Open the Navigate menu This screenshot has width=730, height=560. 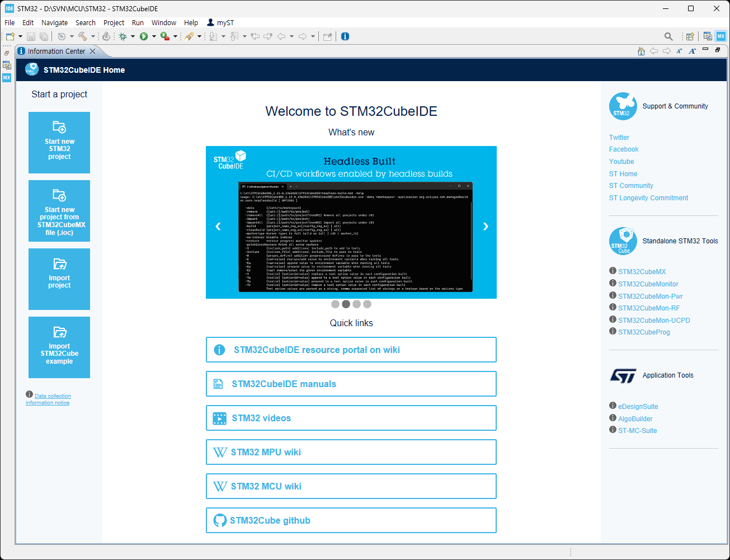(x=54, y=22)
